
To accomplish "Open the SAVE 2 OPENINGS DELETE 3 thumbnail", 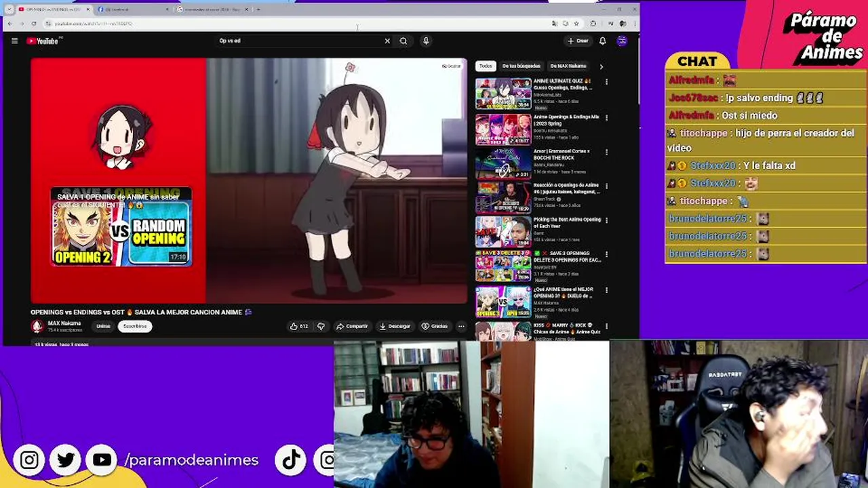I will (503, 266).
